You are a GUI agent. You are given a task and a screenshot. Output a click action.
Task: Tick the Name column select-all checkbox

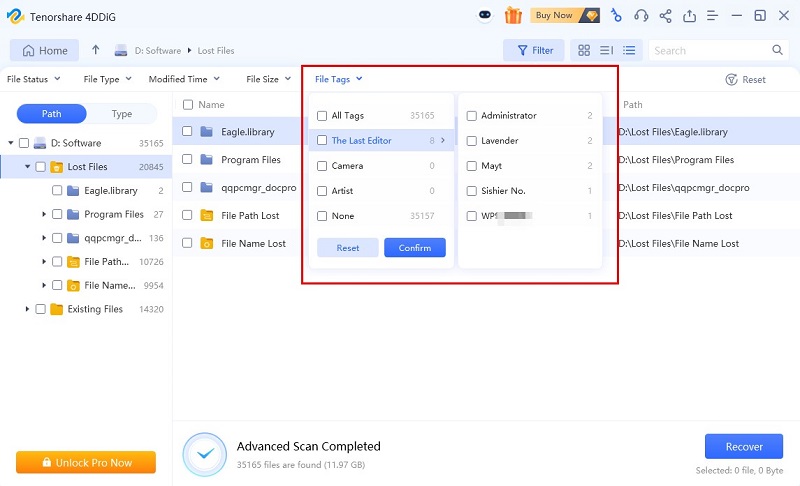pos(188,105)
